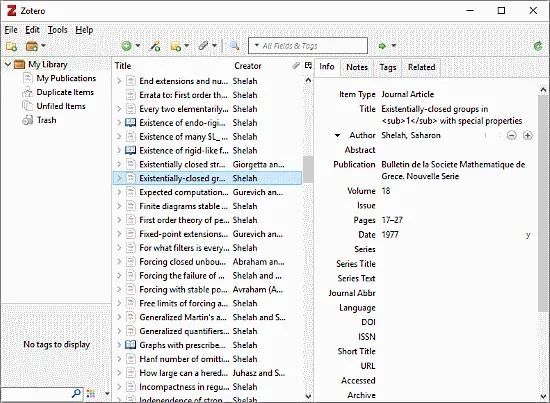Click the New Collection icon

[x=11, y=46]
